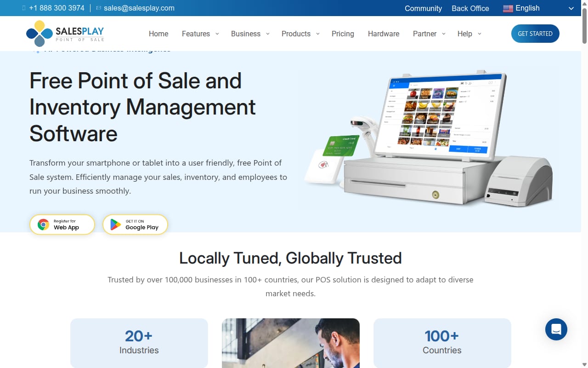Click the GET STARTED button
The image size is (588, 368).
(535, 34)
